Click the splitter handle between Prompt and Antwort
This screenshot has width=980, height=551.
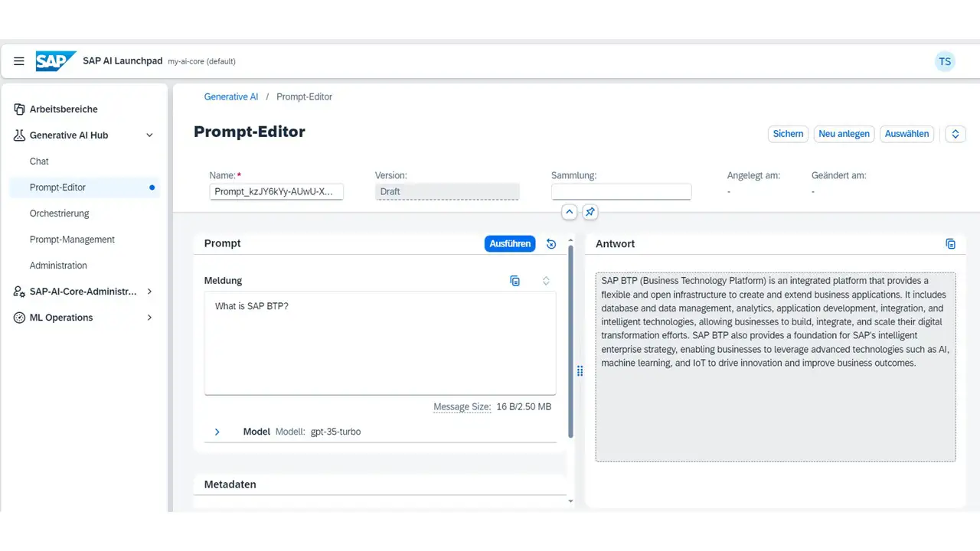pos(580,371)
